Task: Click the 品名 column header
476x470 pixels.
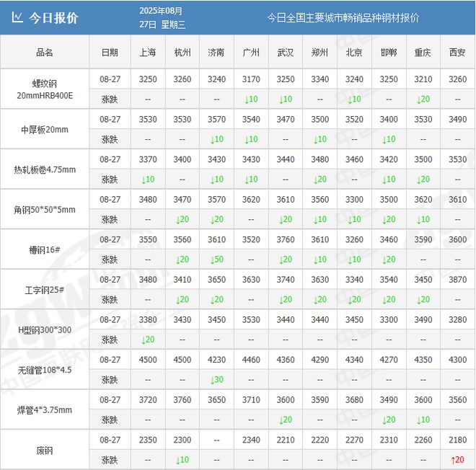Action: point(45,53)
